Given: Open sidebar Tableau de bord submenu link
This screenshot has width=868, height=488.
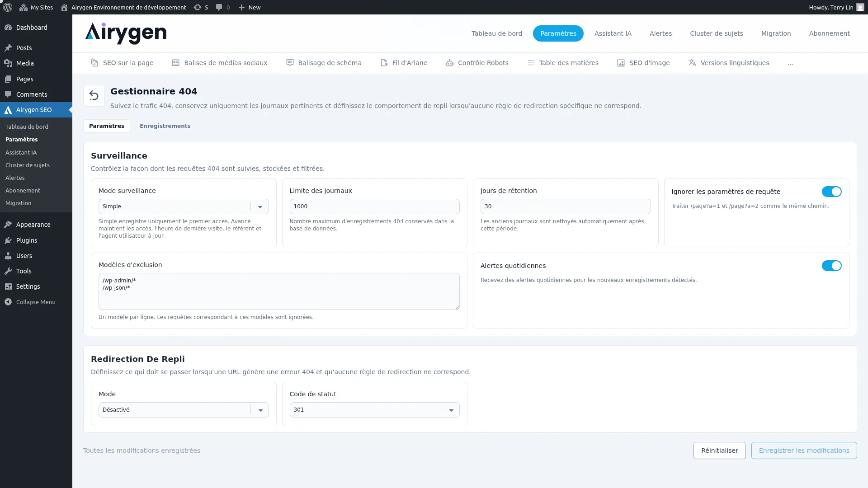Looking at the screenshot, I should click(27, 127).
